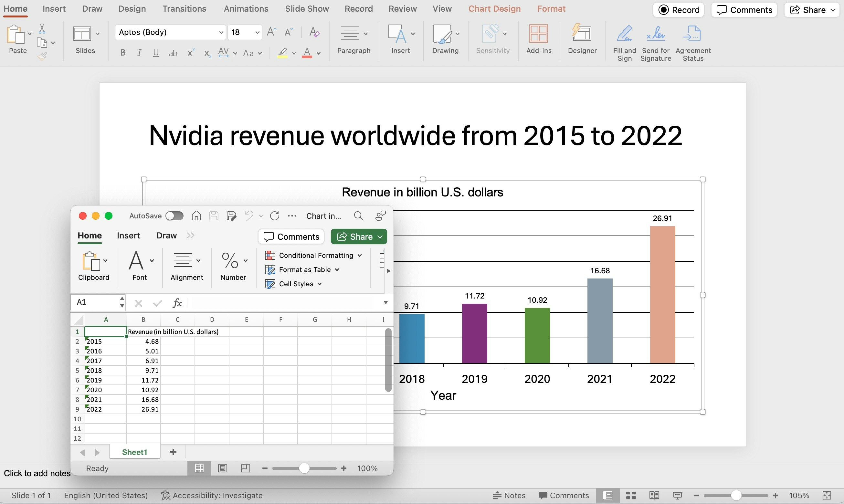This screenshot has height=504, width=844.
Task: Toggle Page Layout view in Excel
Action: click(x=222, y=468)
